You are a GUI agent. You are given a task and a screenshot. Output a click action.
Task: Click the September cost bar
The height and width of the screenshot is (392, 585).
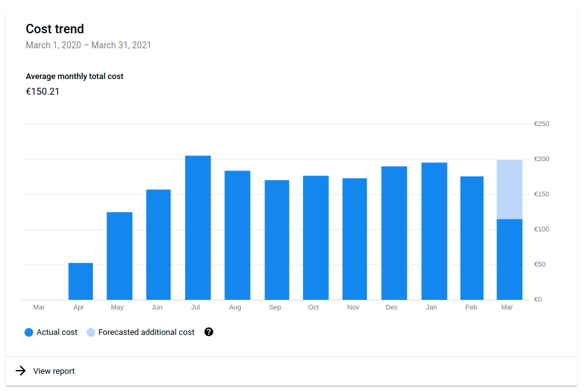point(277,240)
